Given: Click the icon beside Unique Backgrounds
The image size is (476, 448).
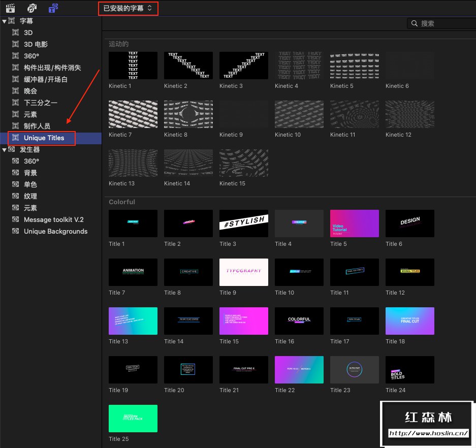Looking at the screenshot, I should [15, 231].
